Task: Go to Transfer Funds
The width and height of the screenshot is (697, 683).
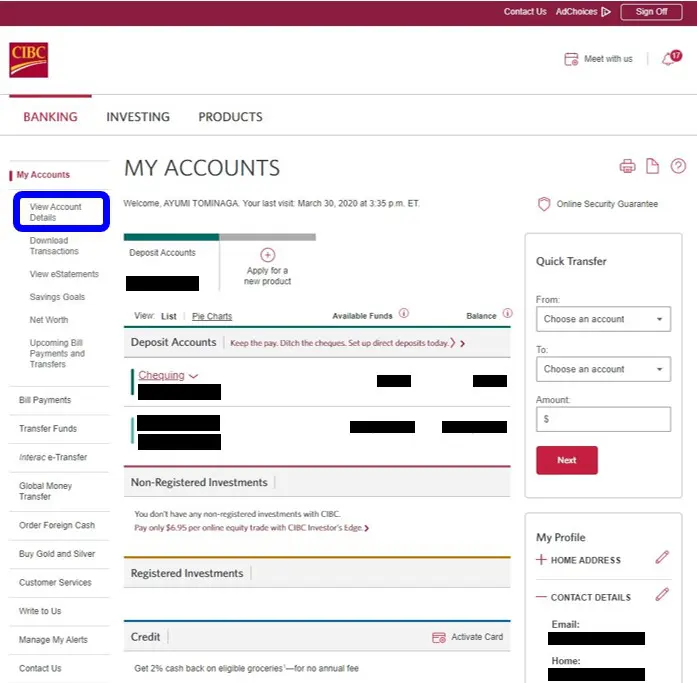Action: [48, 428]
